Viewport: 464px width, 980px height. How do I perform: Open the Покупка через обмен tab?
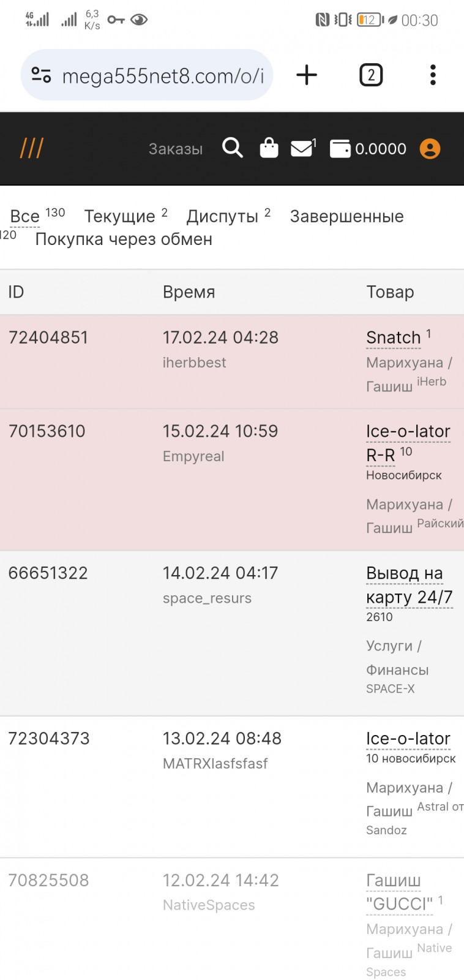tap(124, 239)
